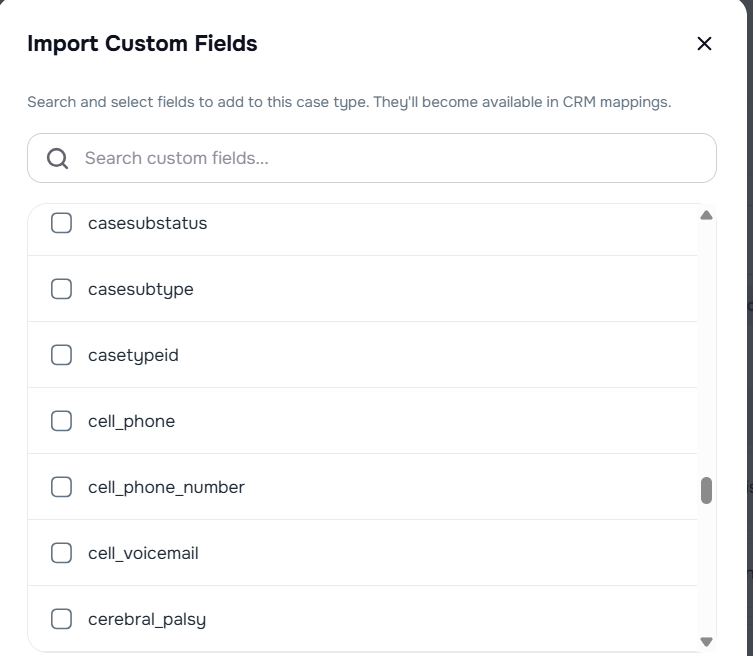The image size is (753, 656).
Task: Choose the cell_phone_number field label
Action: [166, 487]
